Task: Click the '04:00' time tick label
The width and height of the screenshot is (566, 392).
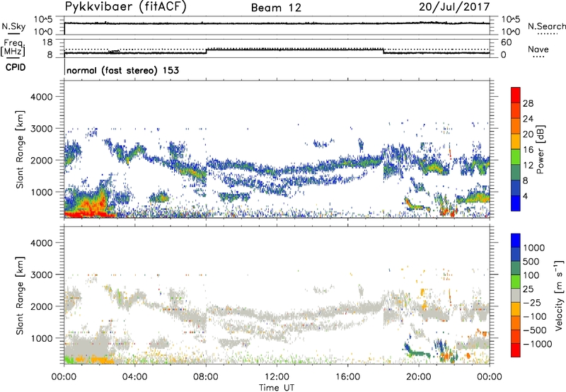Action: 134,377
